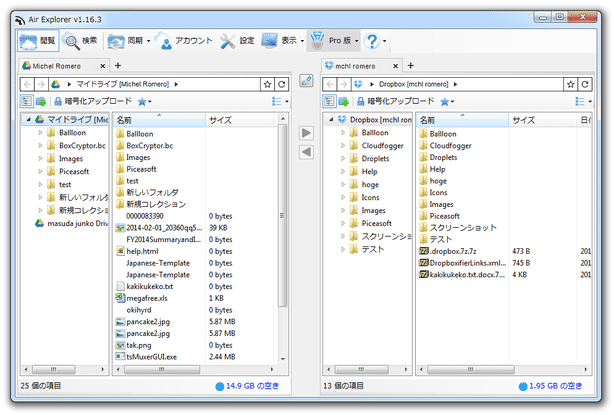Create new folder in Dropbox pane
614x415 pixels.
tap(344, 102)
